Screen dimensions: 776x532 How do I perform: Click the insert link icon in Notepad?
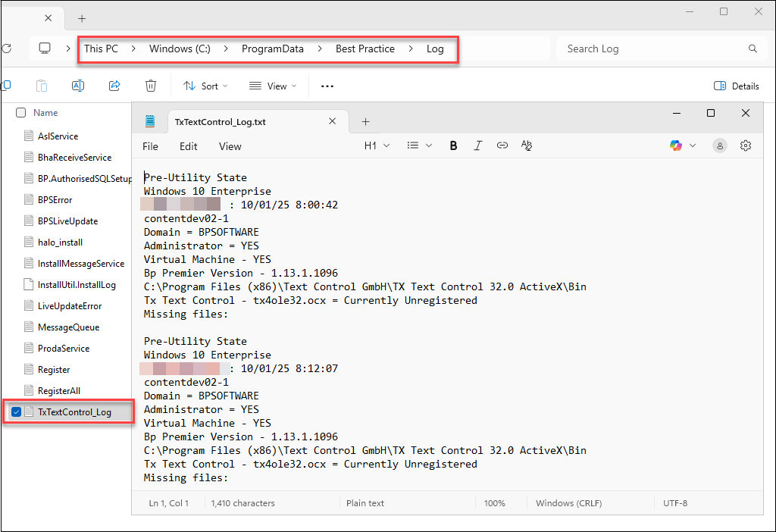tap(502, 146)
